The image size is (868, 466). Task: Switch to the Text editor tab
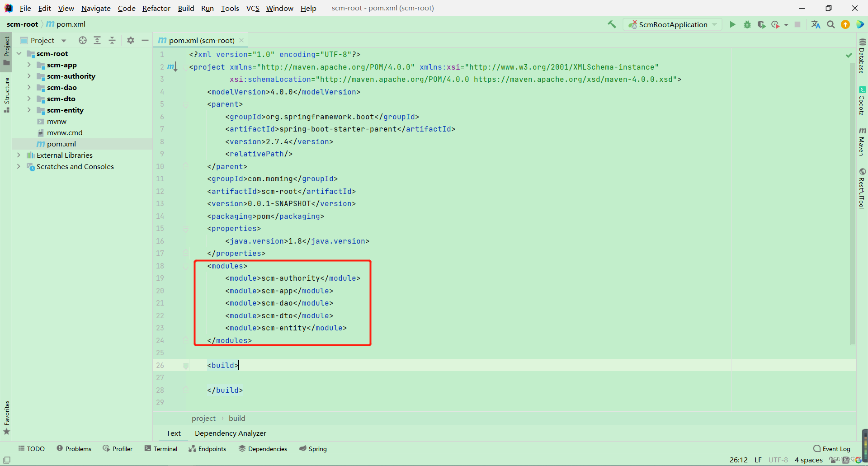click(x=174, y=433)
